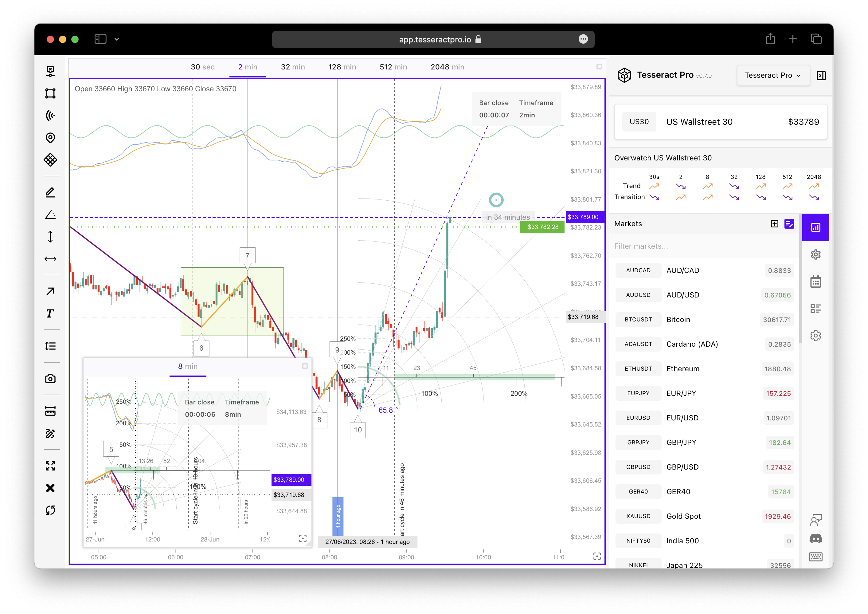Select the diamond grid tool
Screen dimensions: 868x614
[50, 160]
